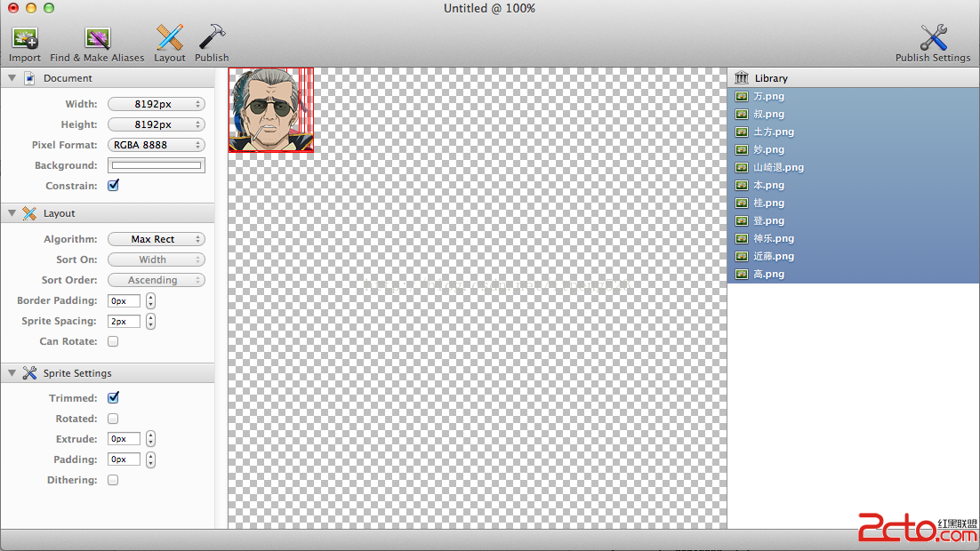Open the Algorithm dropdown showing Max Rect
Image resolution: width=980 pixels, height=551 pixels.
(156, 239)
